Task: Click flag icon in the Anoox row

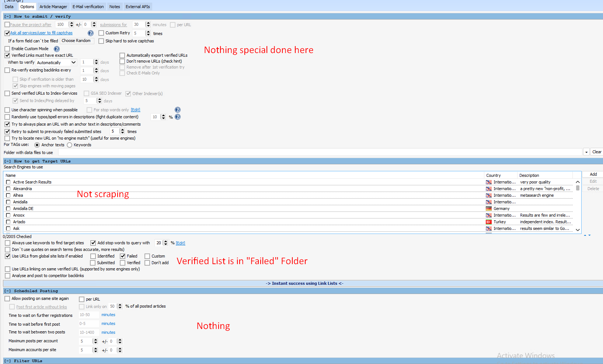Action: (489, 216)
